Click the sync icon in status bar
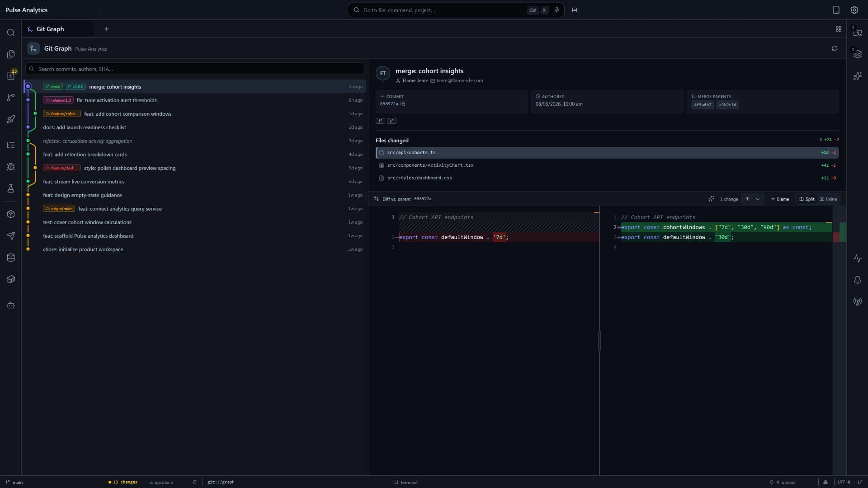This screenshot has width=868, height=488. click(x=194, y=482)
